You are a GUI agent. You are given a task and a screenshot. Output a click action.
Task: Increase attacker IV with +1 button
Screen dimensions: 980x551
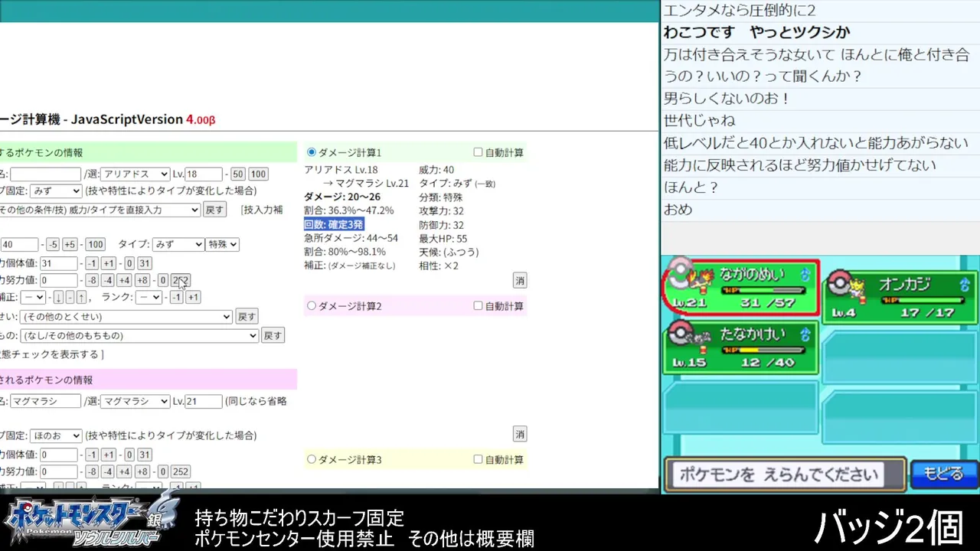pyautogui.click(x=109, y=263)
